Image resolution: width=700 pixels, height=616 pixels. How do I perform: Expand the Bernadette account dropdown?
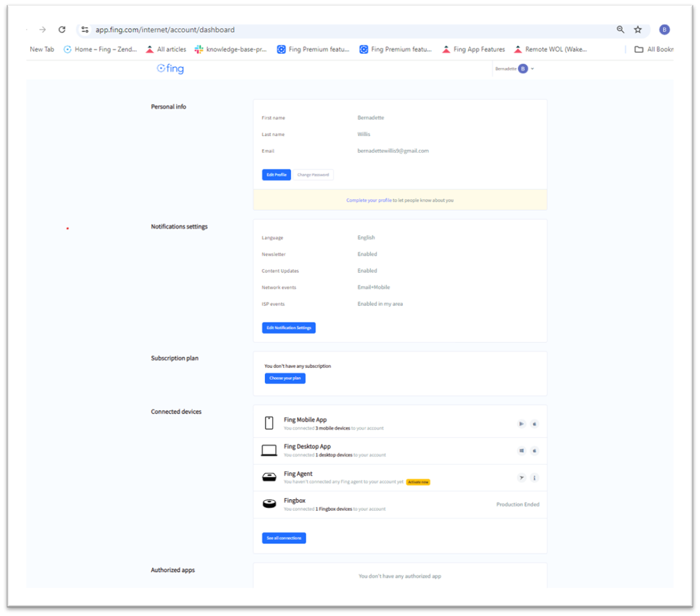click(x=532, y=69)
